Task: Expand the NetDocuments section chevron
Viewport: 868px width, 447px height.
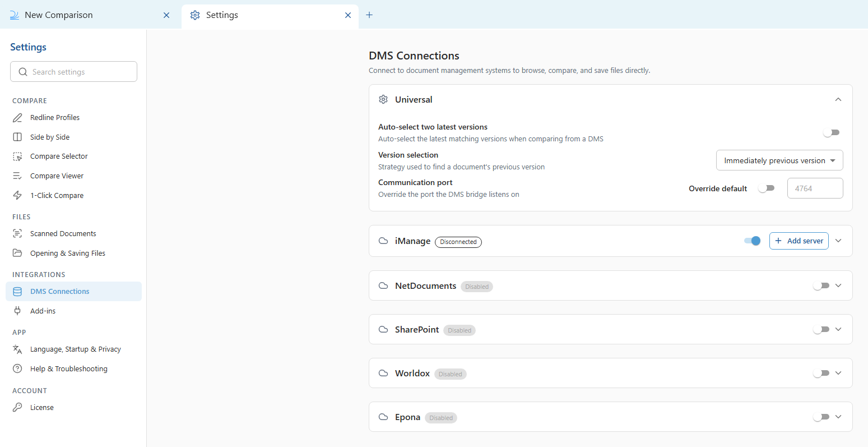Action: pyautogui.click(x=838, y=285)
